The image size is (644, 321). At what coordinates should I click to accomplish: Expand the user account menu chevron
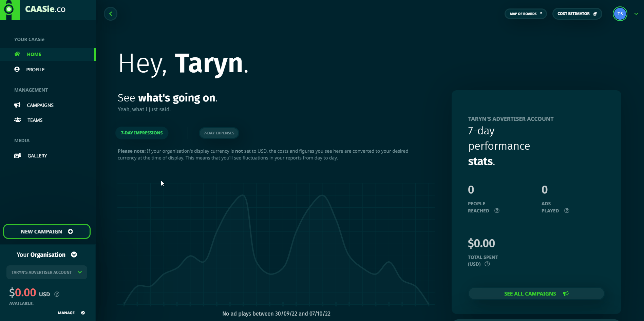[x=636, y=14]
